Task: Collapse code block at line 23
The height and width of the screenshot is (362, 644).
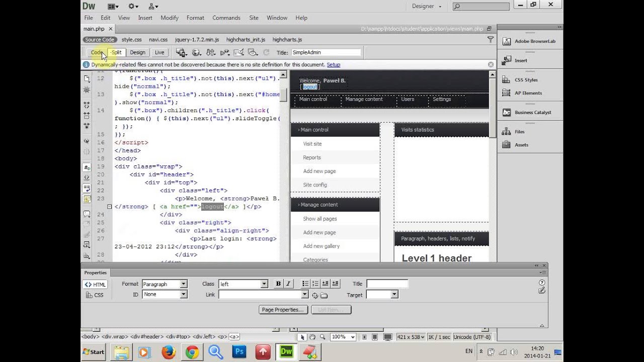Action: (x=110, y=207)
